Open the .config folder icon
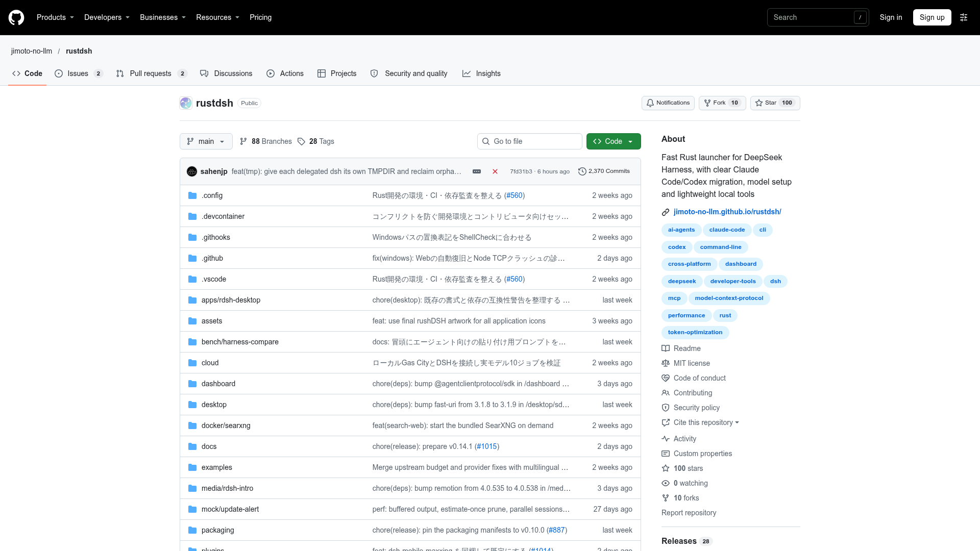 click(x=192, y=195)
